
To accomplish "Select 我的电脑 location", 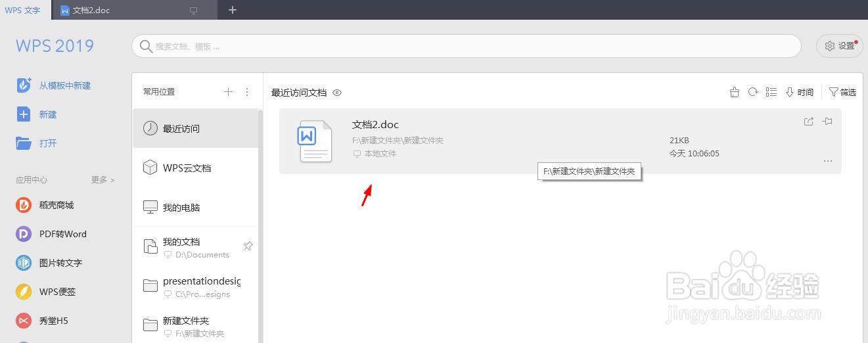I will 196,207.
